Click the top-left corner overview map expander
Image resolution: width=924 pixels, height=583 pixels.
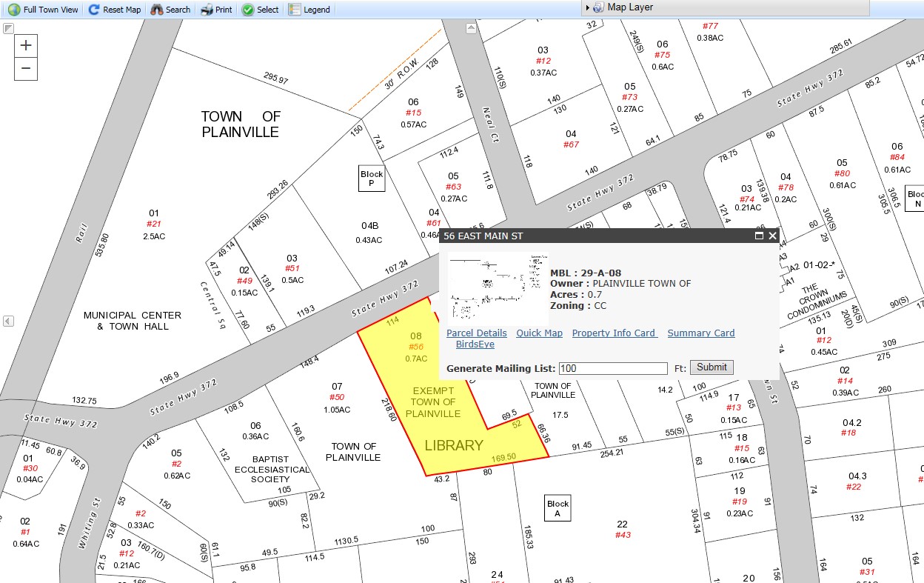9,28
